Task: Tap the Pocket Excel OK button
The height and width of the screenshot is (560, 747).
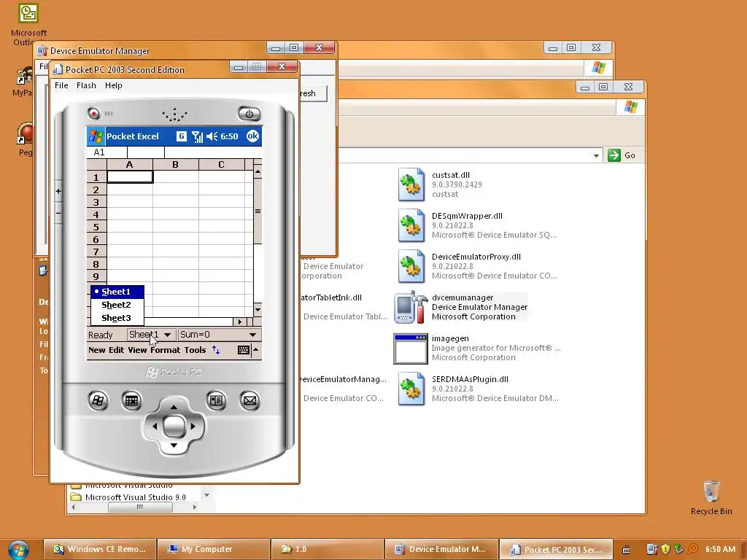Action: pos(252,136)
